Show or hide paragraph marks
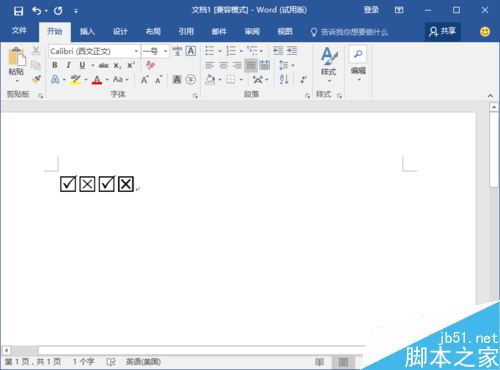This screenshot has height=370, width=500. click(x=303, y=79)
